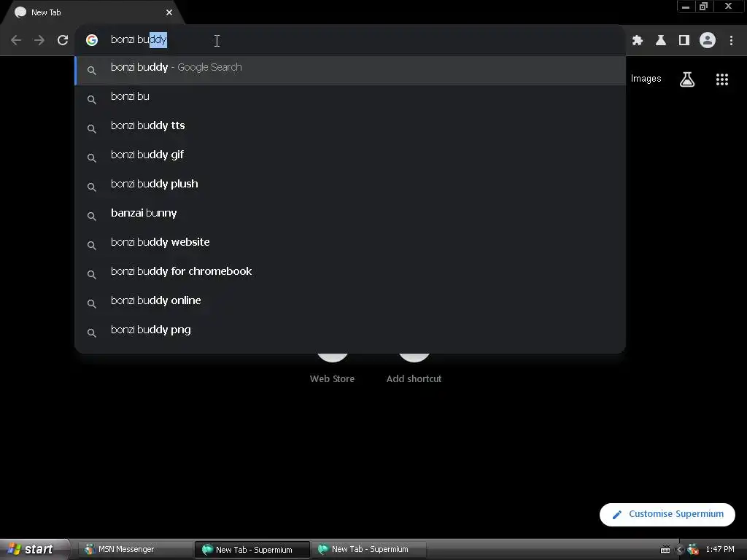Pick the 'banzai bunny' suggestion

350,216
